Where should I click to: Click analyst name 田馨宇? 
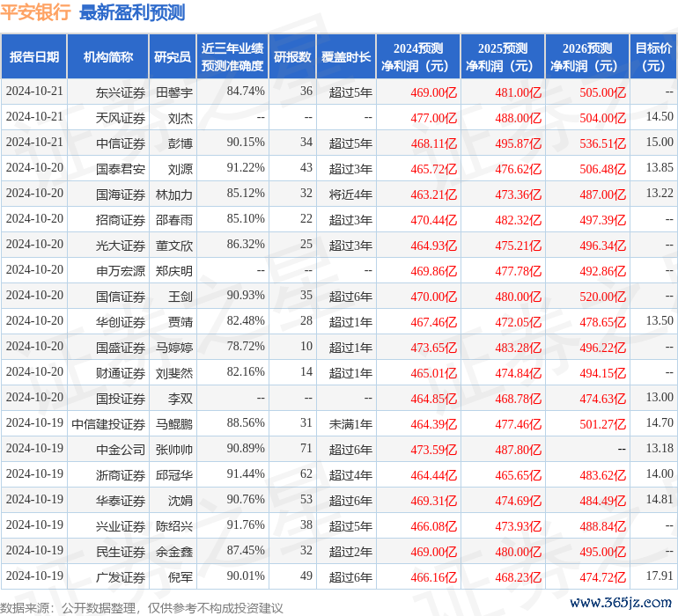(174, 92)
